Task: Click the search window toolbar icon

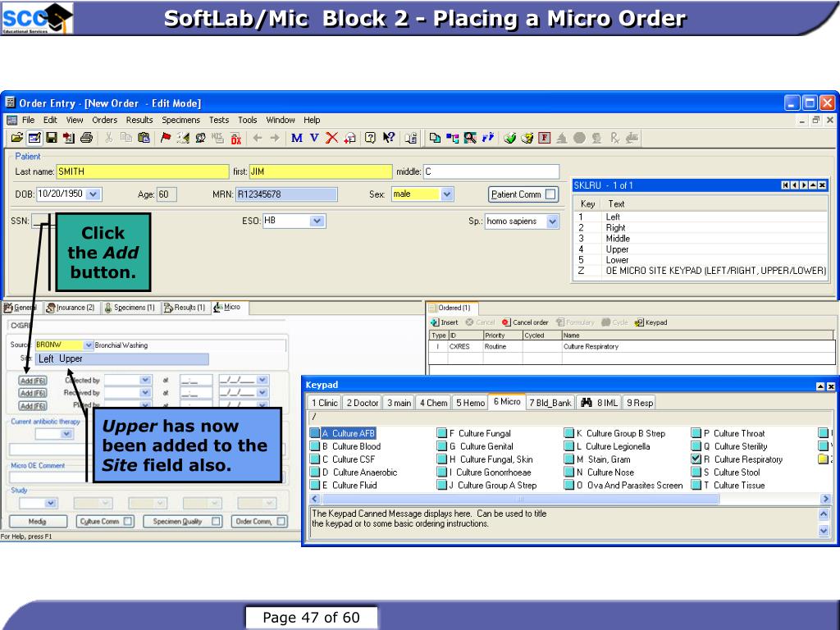Action: click(x=470, y=138)
